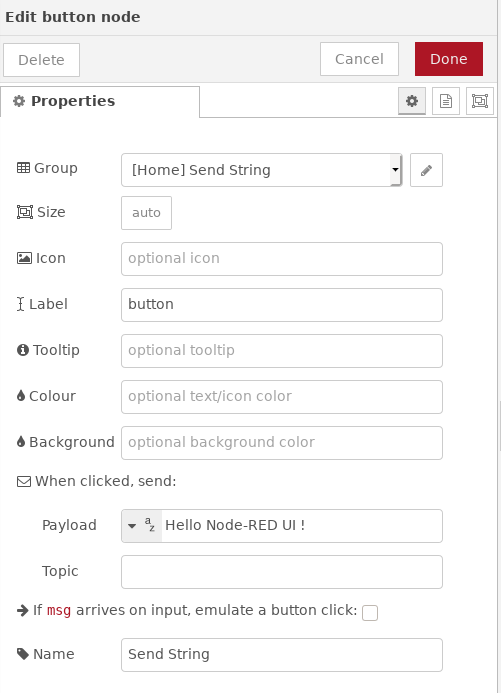Click the Cancel button
The image size is (501, 693).
click(x=360, y=59)
